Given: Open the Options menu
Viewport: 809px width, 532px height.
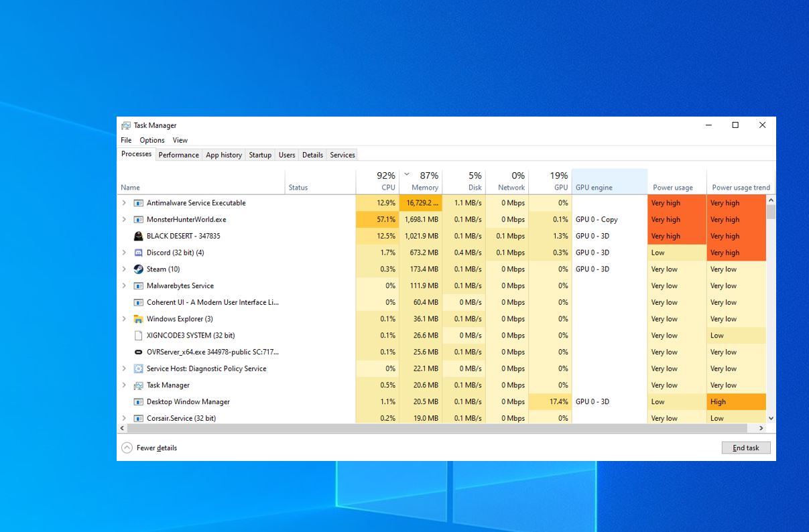Looking at the screenshot, I should [x=151, y=140].
